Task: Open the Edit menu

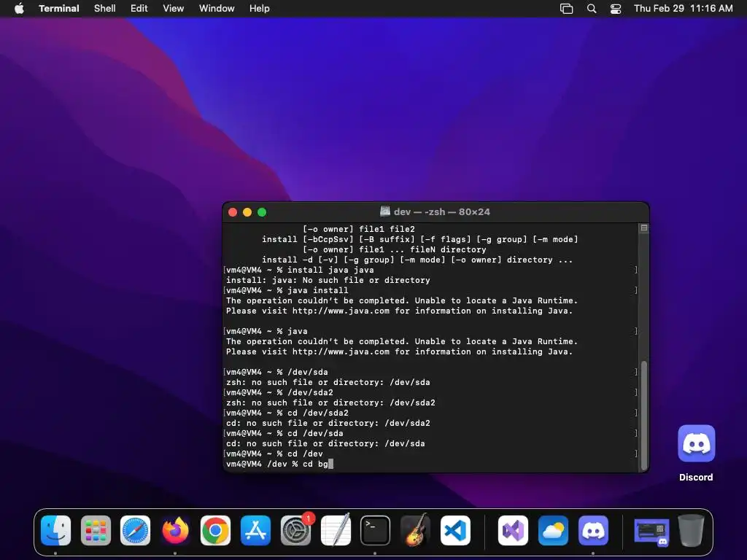Action: click(x=139, y=8)
